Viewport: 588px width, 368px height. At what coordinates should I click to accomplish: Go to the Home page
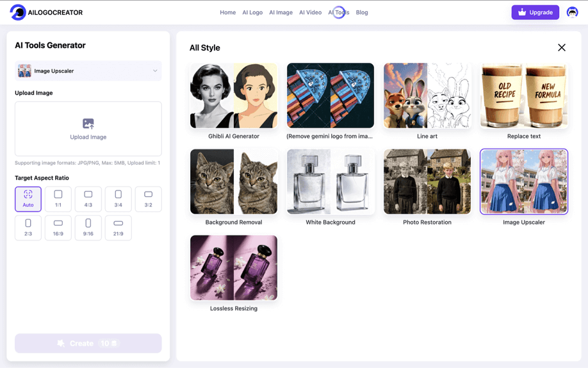point(227,12)
